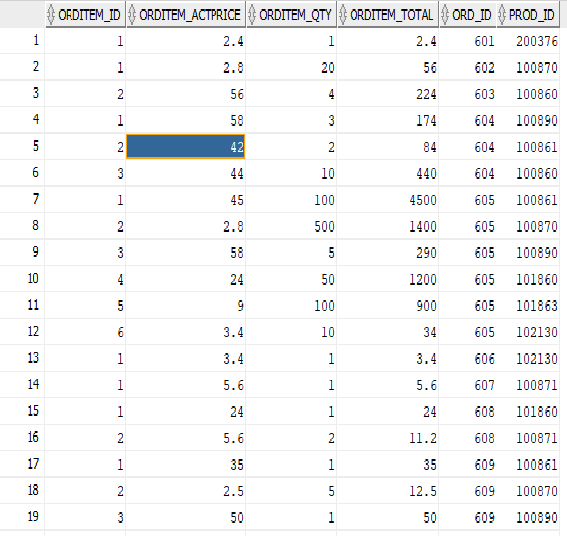Select ORDITEM_TOTAL cell 1200
The image size is (567, 536).
point(388,279)
